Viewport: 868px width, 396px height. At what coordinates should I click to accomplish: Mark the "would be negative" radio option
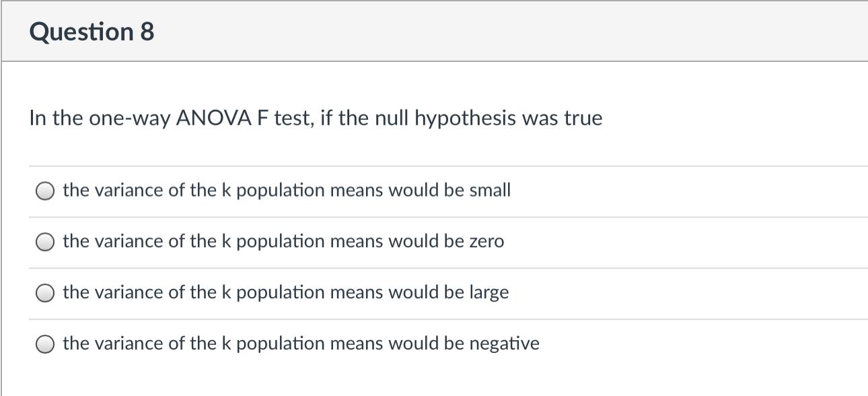pyautogui.click(x=45, y=345)
